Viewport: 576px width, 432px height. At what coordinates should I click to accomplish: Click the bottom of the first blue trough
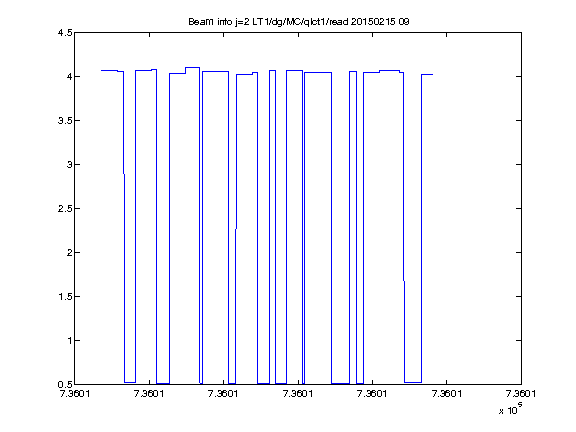130,382
